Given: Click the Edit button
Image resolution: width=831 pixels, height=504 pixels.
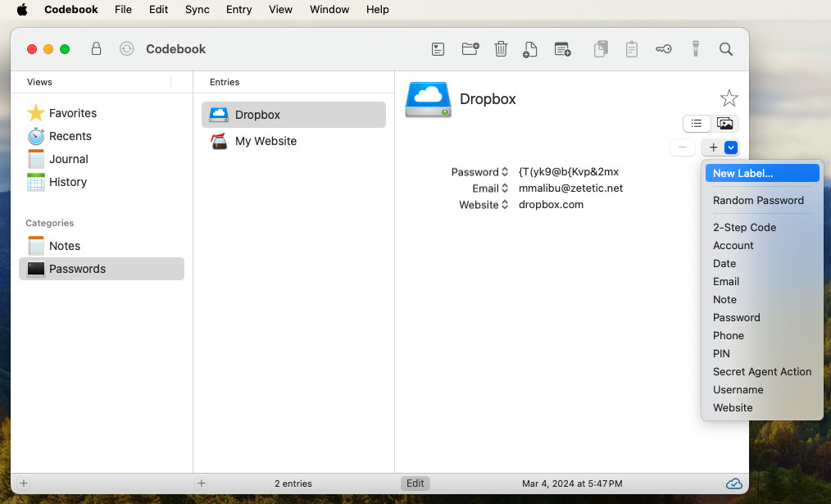Looking at the screenshot, I should pos(415,484).
